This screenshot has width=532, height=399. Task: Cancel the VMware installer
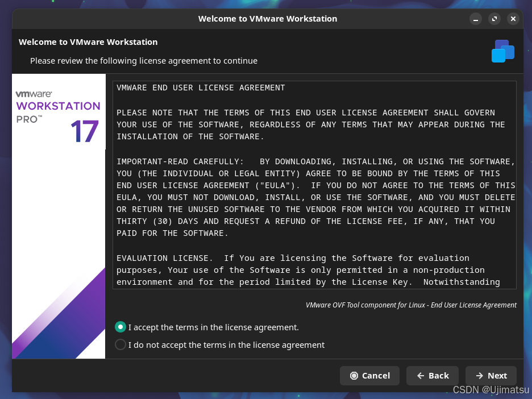(369, 376)
